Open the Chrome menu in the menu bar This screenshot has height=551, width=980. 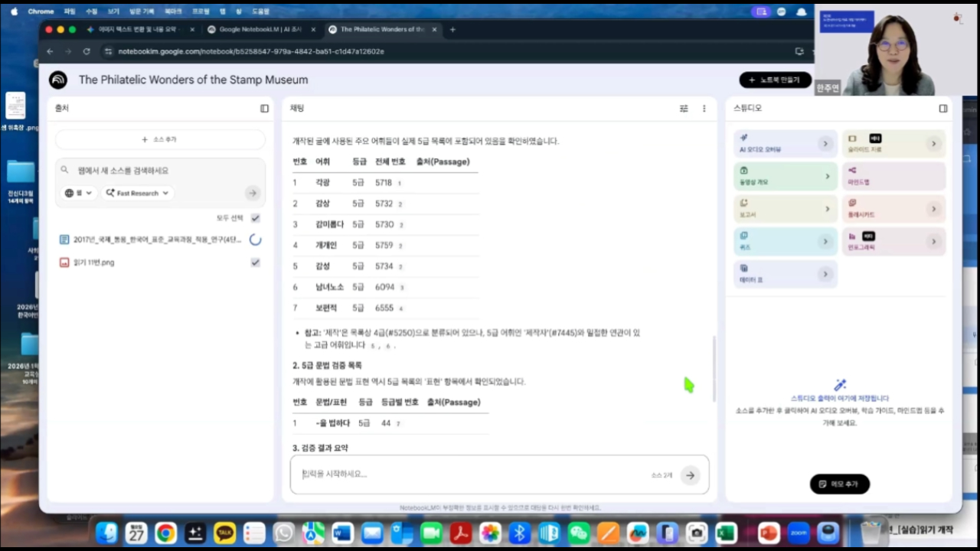click(x=41, y=11)
